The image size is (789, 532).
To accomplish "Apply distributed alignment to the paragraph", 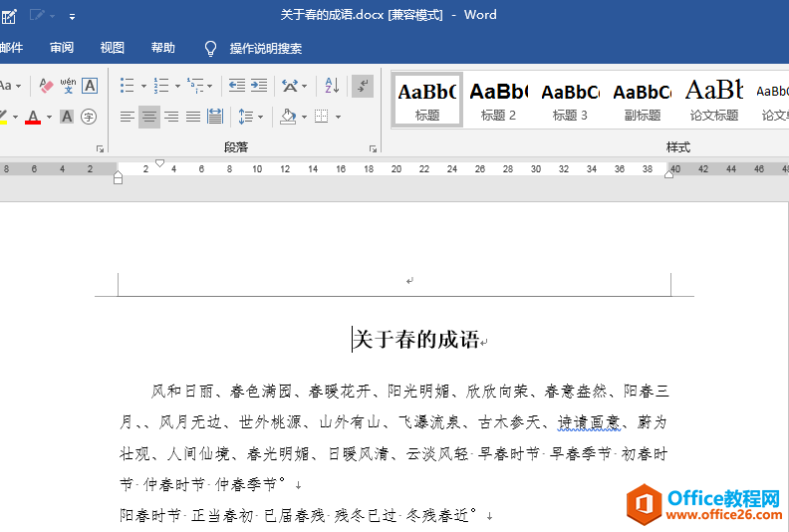I will coord(215,117).
